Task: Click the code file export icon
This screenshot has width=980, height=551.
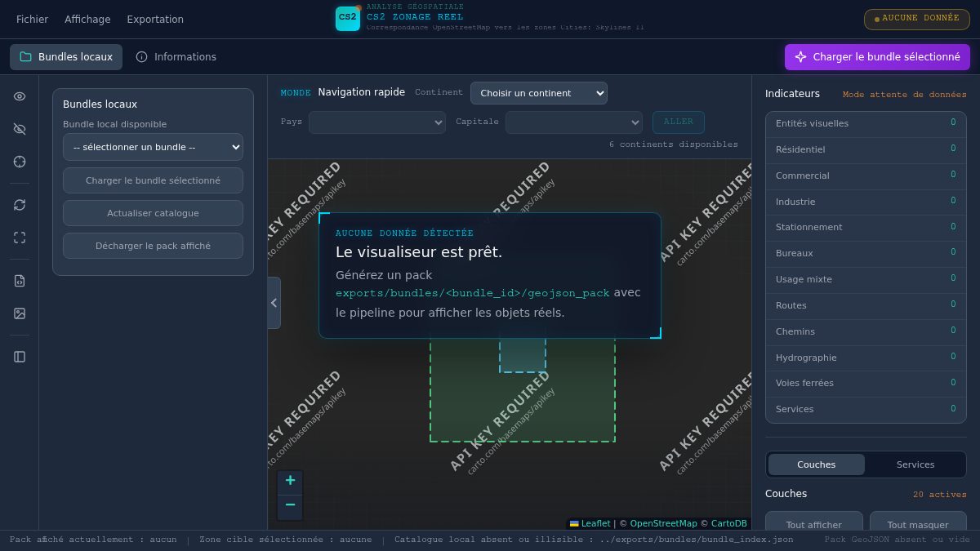Action: click(x=20, y=281)
